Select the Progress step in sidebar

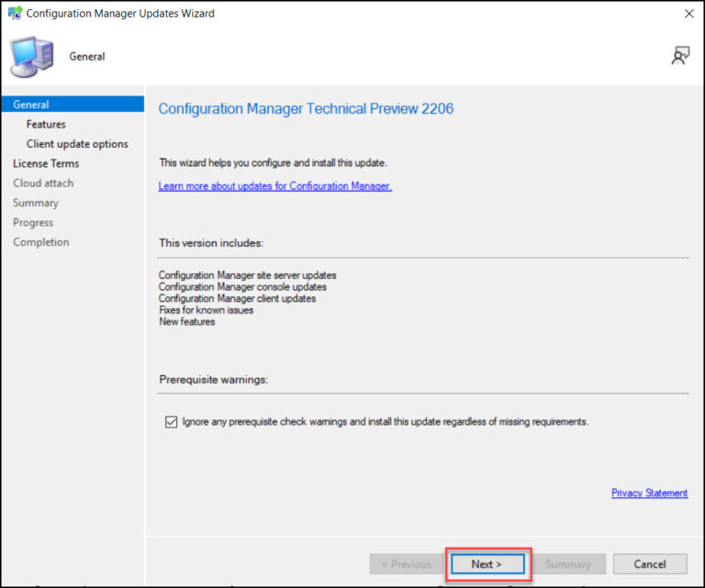click(x=33, y=222)
